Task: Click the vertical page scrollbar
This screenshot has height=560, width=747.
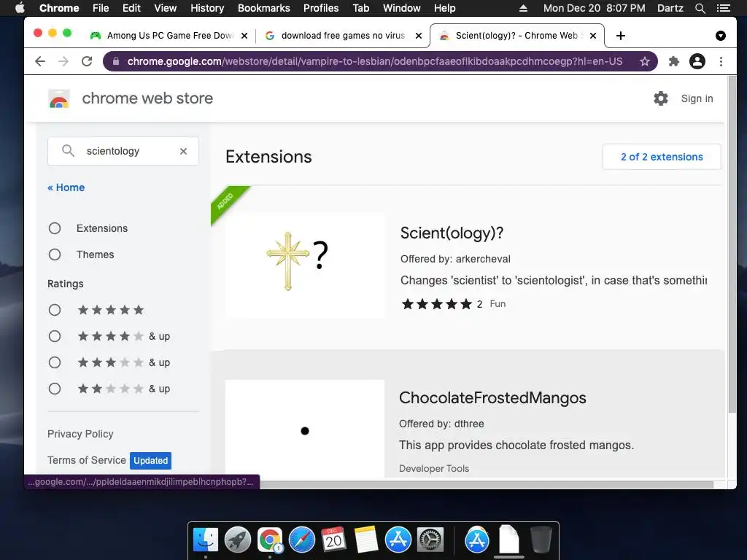Action: (x=732, y=245)
